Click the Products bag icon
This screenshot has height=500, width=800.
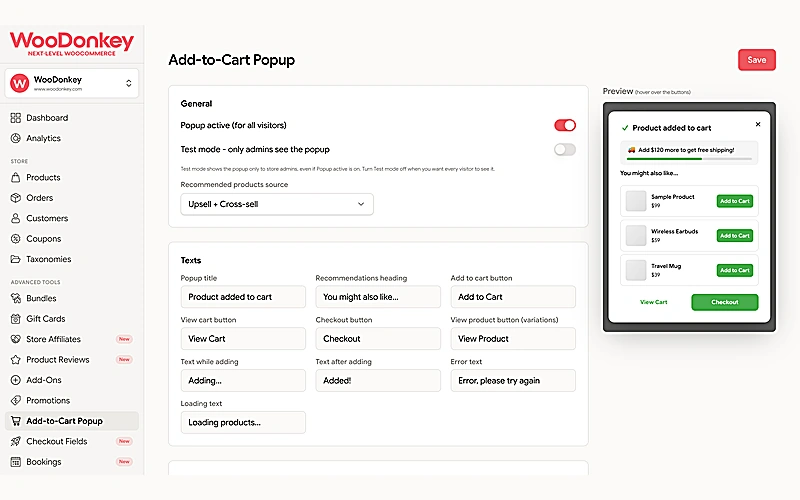coord(16,178)
